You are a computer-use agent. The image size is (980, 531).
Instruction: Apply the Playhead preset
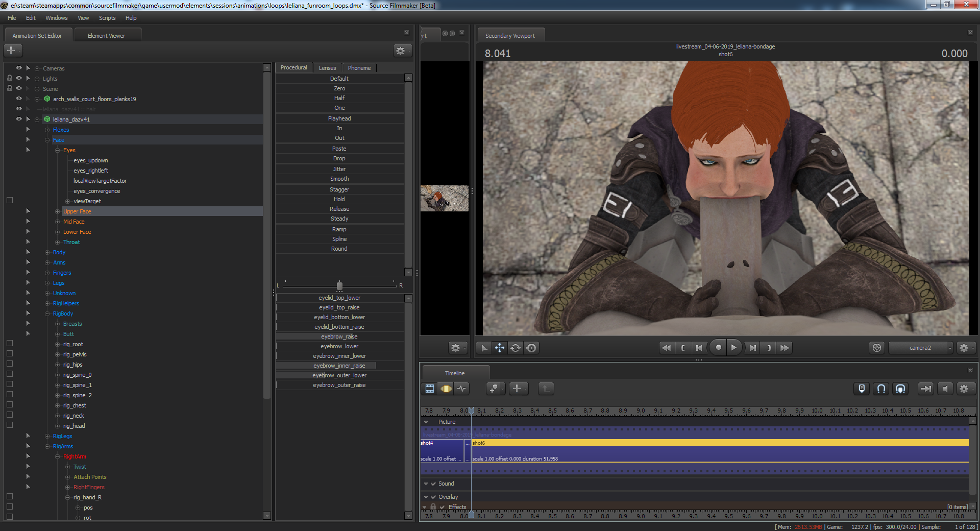tap(339, 118)
